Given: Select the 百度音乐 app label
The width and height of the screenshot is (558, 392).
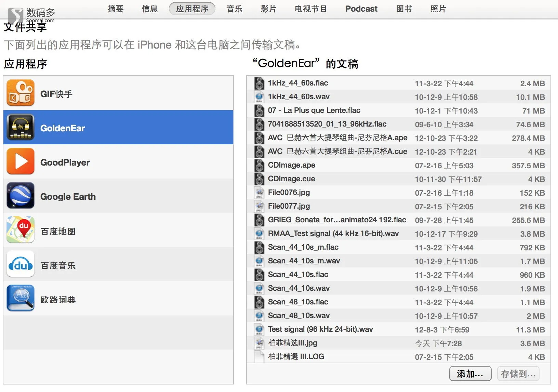Looking at the screenshot, I should [x=58, y=265].
